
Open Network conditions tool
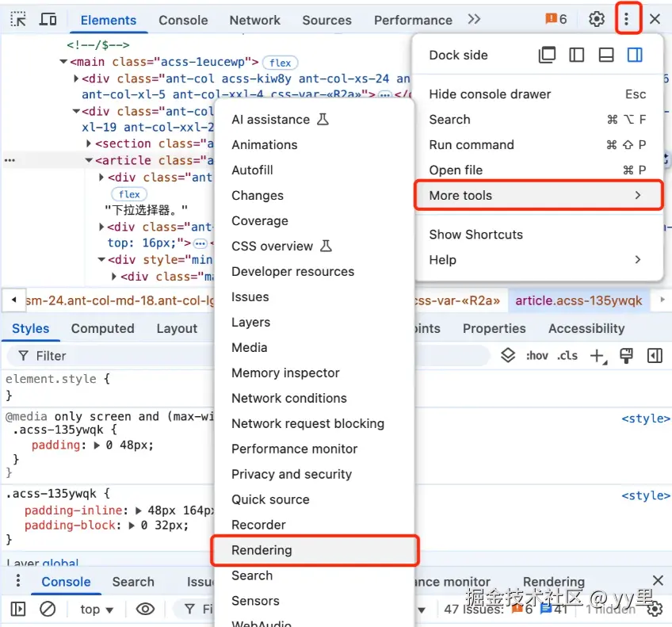click(315, 398)
